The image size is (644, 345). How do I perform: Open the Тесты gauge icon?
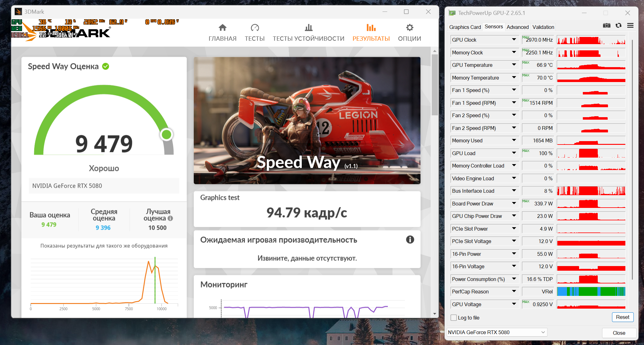coord(255,28)
